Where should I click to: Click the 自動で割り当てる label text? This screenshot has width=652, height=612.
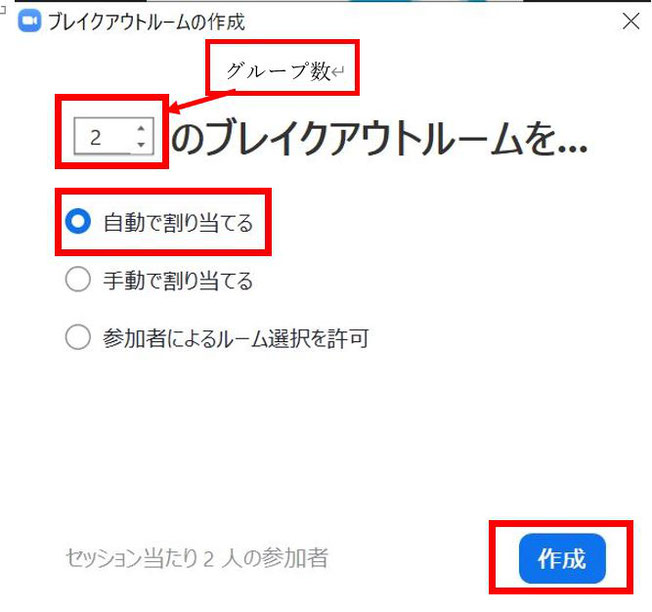point(178,222)
